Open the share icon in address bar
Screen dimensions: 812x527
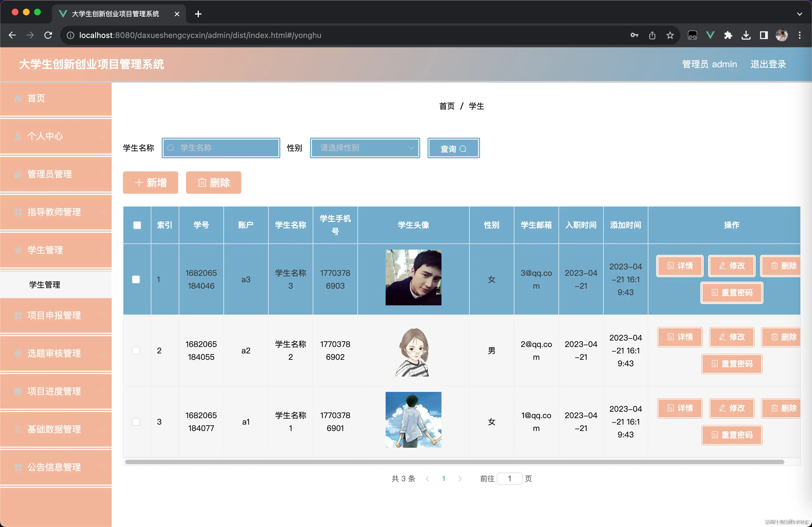[652, 35]
